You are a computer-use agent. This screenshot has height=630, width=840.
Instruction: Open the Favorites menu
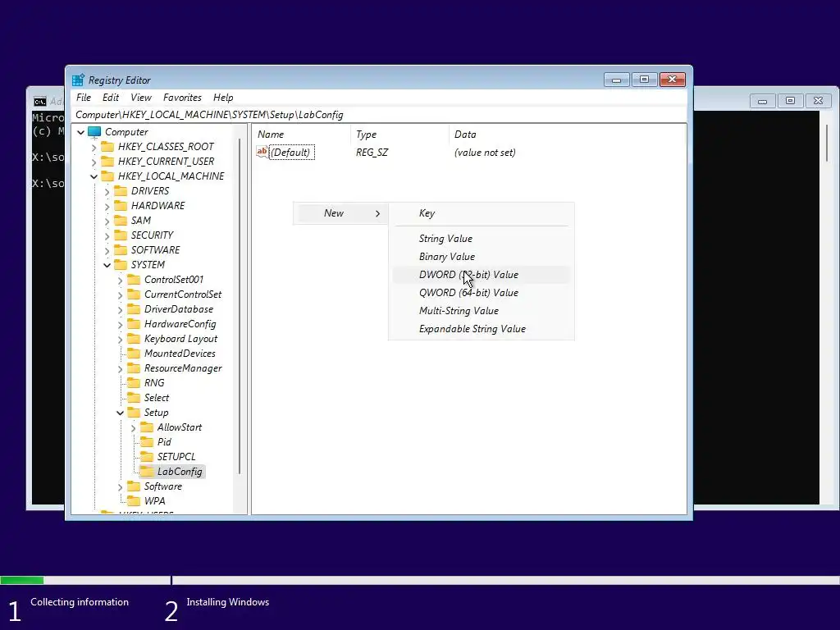pyautogui.click(x=182, y=98)
